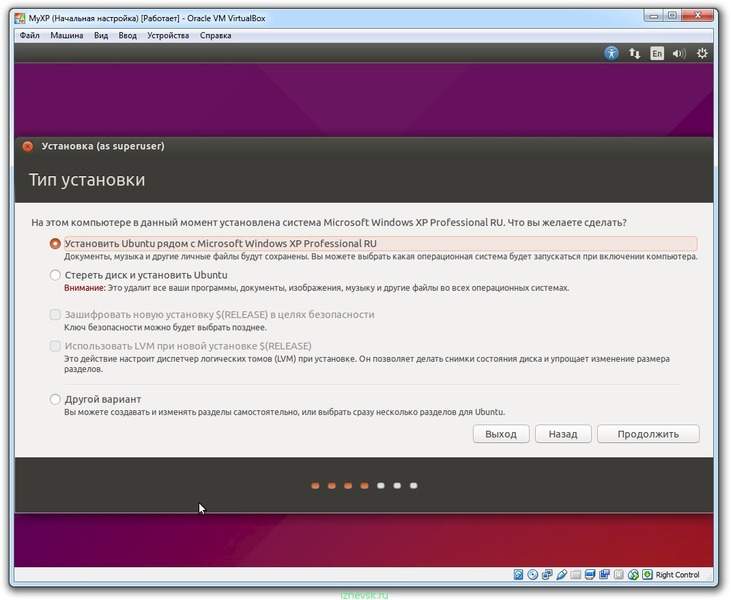Click the sound volume speaker icon

(680, 54)
